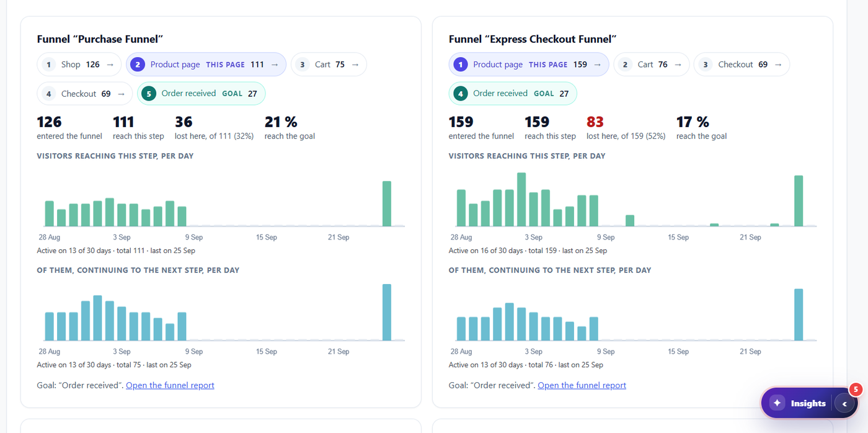Click the red 83 lost here value

tap(595, 122)
